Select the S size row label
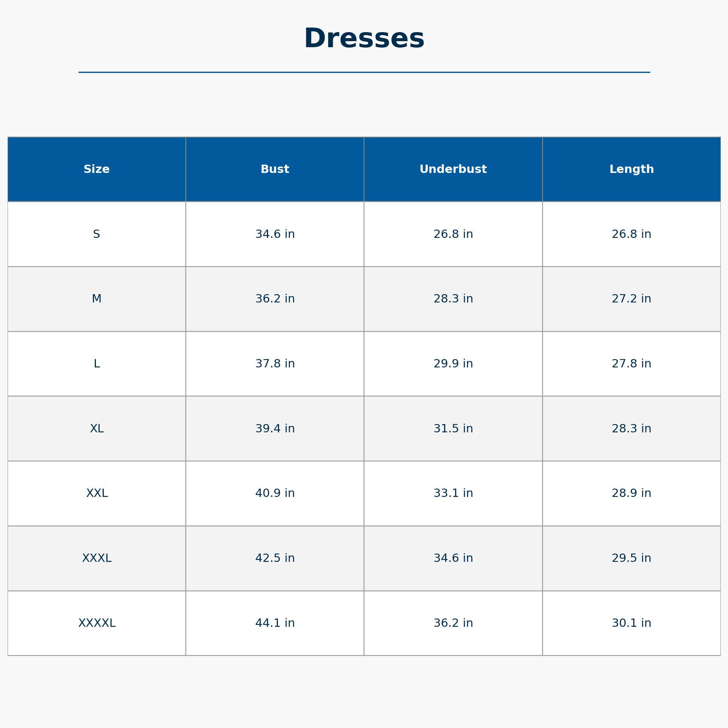Viewport: 728px width, 728px height. [x=97, y=234]
